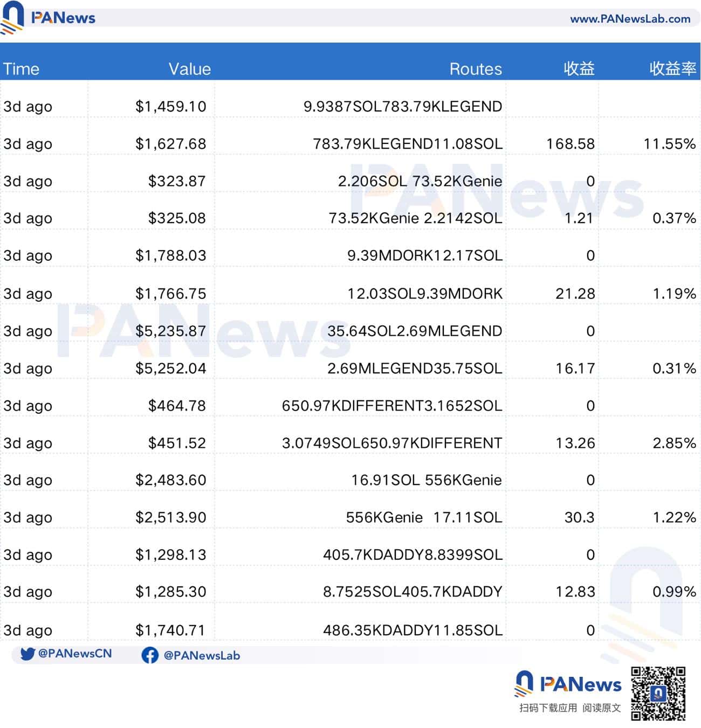Click the yield rate 0.99%
The image size is (701, 728).
(674, 592)
